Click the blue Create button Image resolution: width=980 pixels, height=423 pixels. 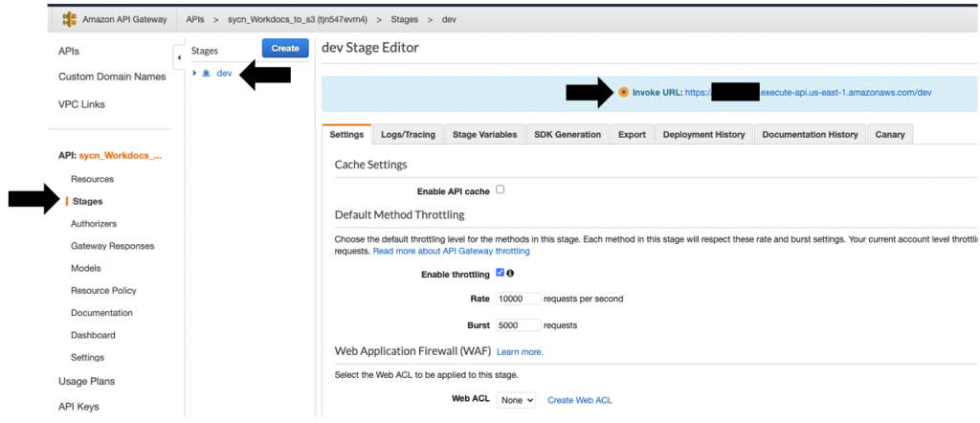click(x=285, y=48)
